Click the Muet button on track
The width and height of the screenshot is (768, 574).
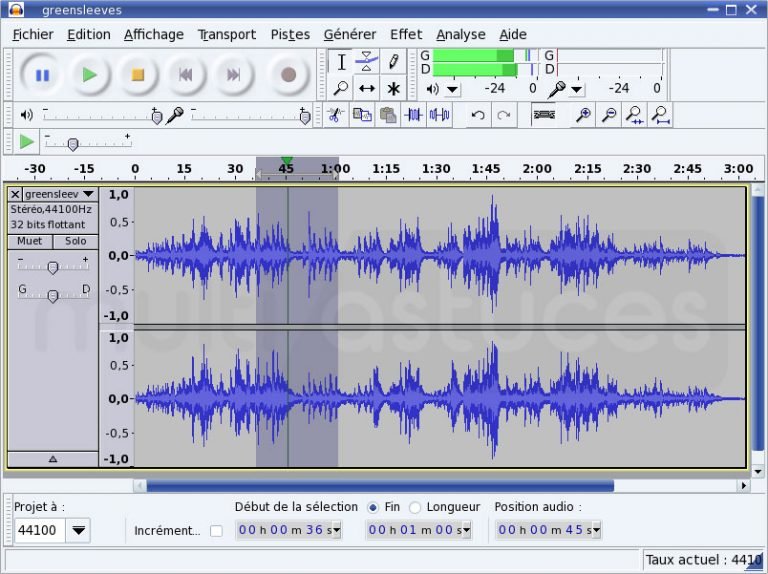pyautogui.click(x=30, y=241)
